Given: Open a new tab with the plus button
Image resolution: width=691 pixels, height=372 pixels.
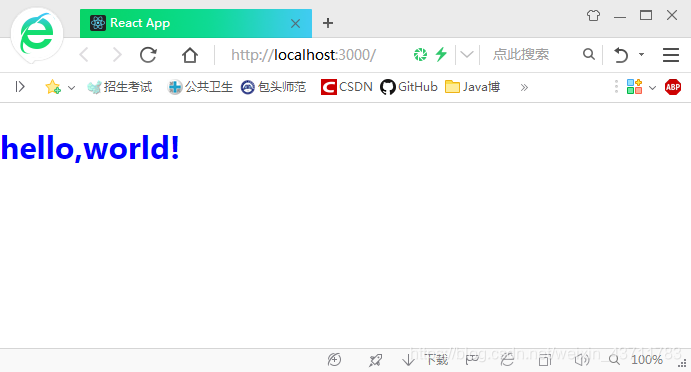Looking at the screenshot, I should tap(328, 23).
